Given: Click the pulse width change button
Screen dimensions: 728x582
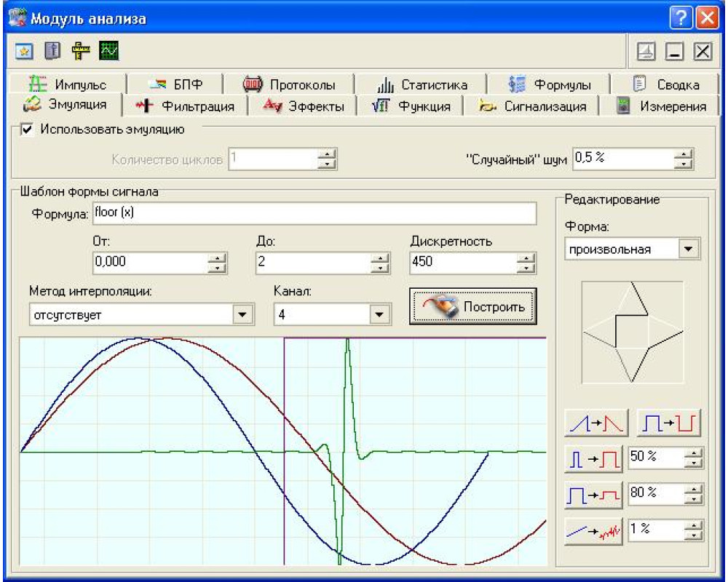Looking at the screenshot, I should [593, 459].
